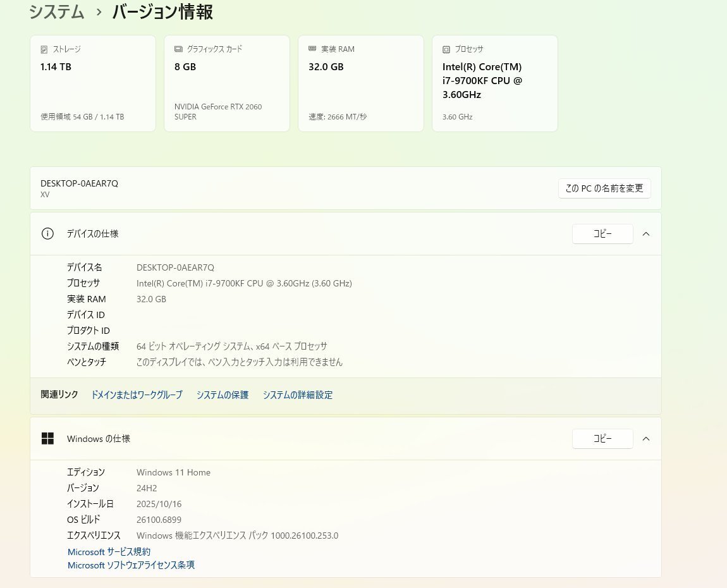Screen dimensions: 727x588
Task: Copy the Windows specifications
Action: (x=602, y=439)
